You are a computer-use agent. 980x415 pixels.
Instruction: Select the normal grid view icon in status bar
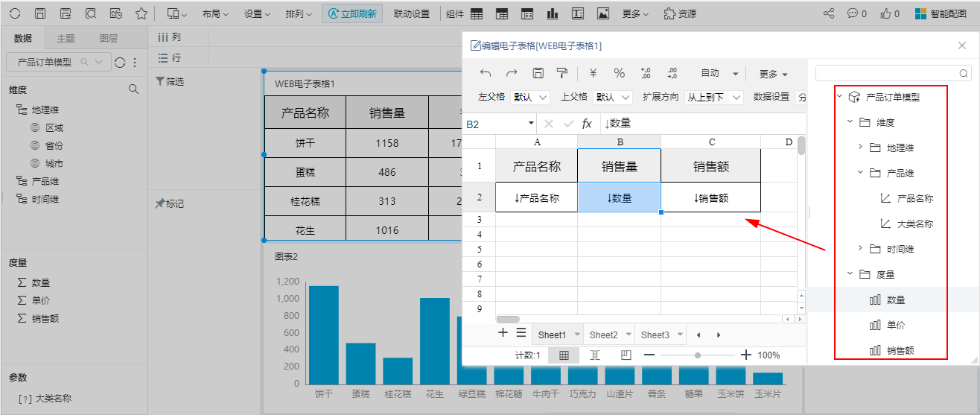point(564,355)
